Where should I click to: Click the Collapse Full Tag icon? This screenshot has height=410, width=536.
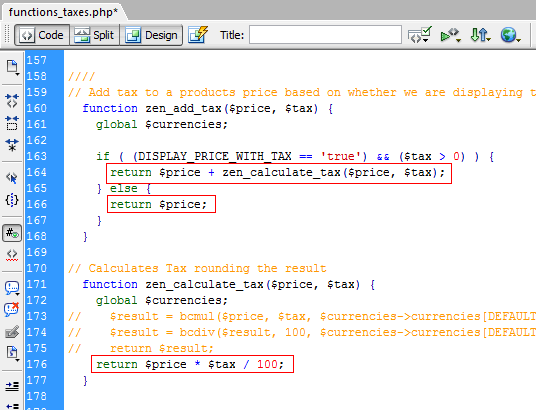tap(12, 101)
